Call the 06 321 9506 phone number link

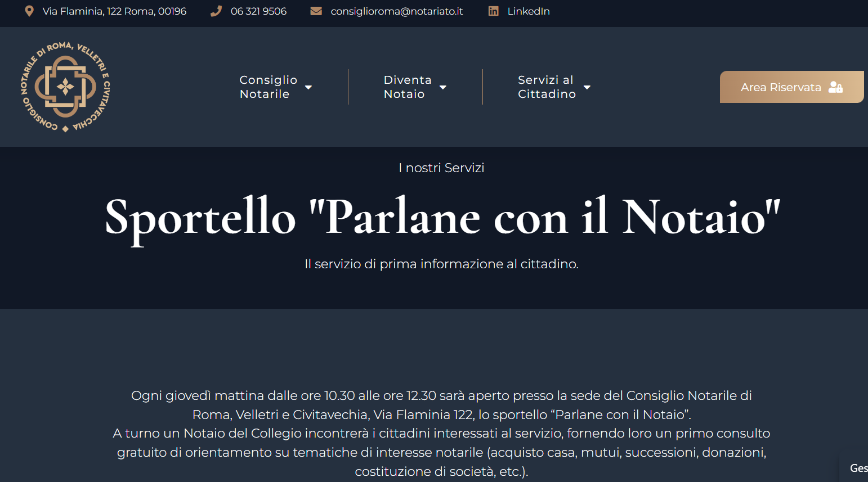(x=258, y=11)
